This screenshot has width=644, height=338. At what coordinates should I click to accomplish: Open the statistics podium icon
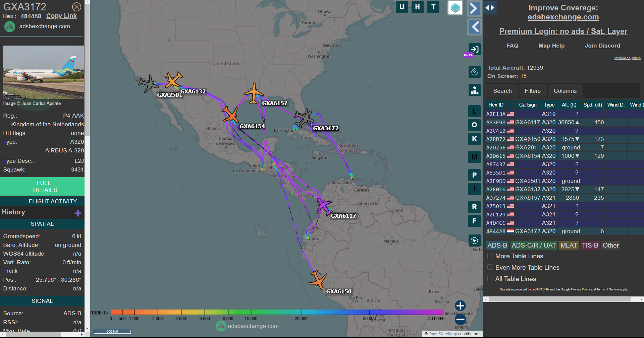tap(474, 90)
